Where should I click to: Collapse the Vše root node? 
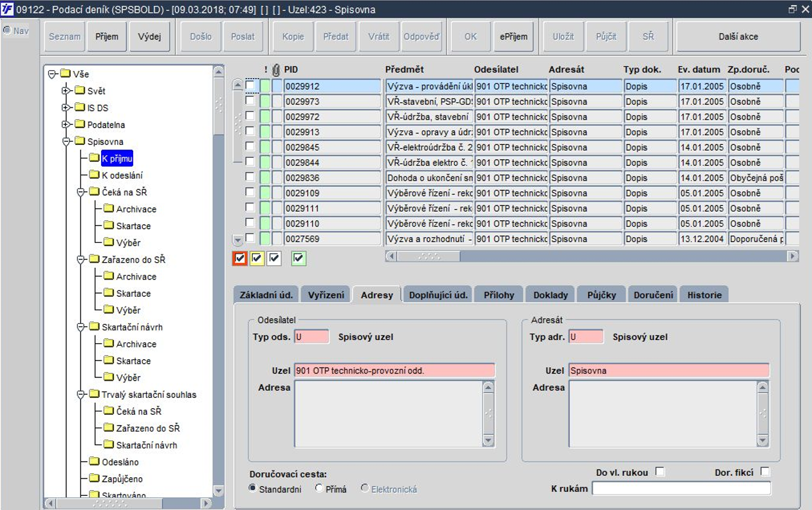coord(52,74)
